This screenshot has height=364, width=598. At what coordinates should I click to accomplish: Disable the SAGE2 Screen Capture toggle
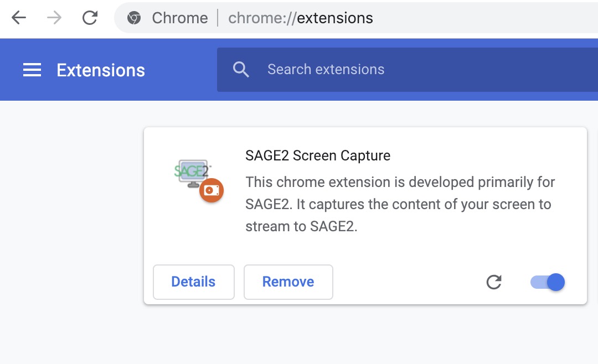[548, 283]
